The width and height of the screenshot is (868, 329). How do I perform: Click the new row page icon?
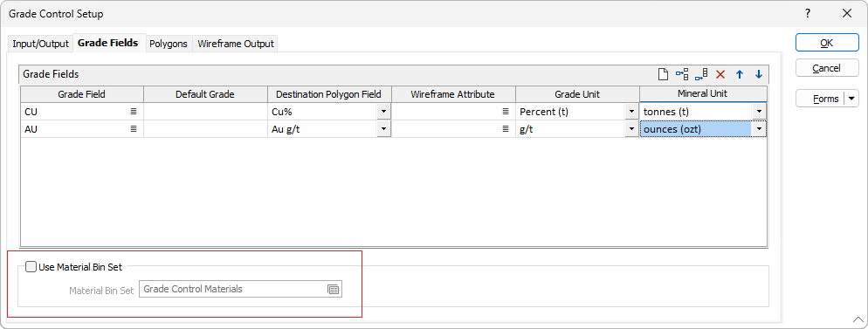663,74
